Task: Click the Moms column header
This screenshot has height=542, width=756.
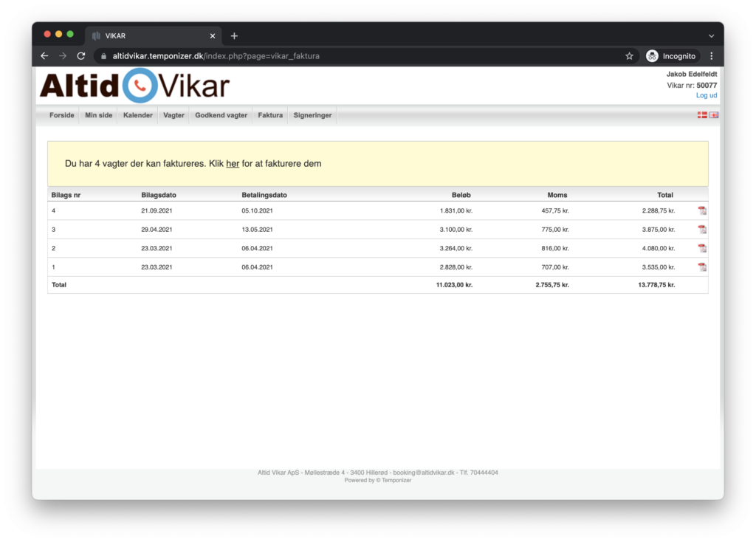Action: click(557, 195)
